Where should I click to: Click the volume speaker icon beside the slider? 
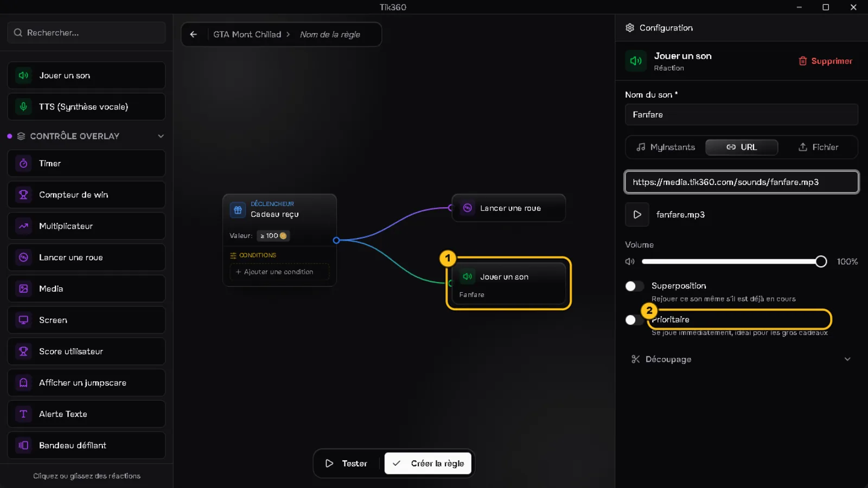click(x=630, y=261)
